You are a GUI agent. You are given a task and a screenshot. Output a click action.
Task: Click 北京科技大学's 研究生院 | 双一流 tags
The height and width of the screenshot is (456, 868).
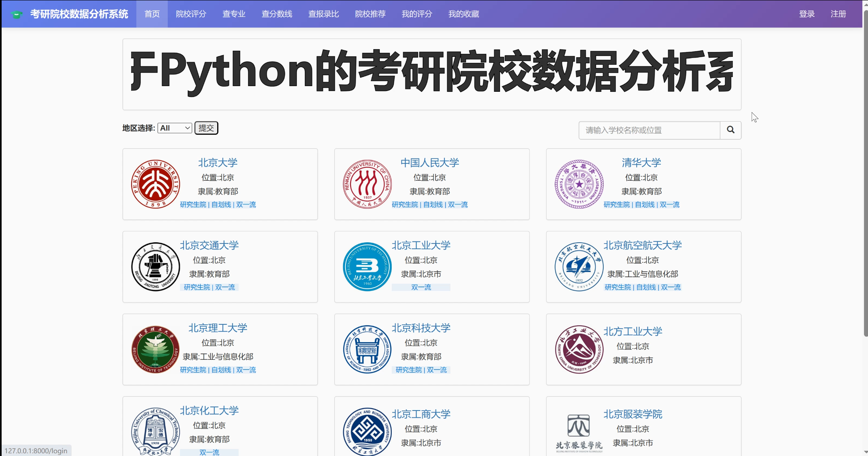(x=421, y=369)
